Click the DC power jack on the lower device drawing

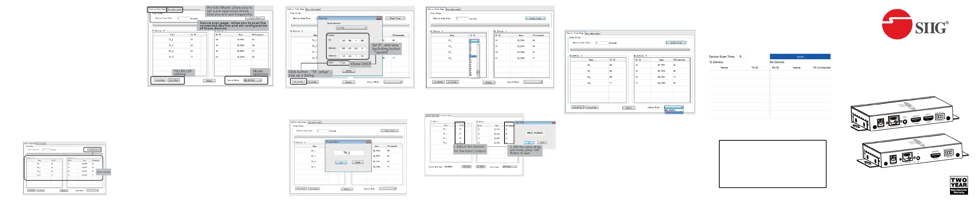(893, 159)
